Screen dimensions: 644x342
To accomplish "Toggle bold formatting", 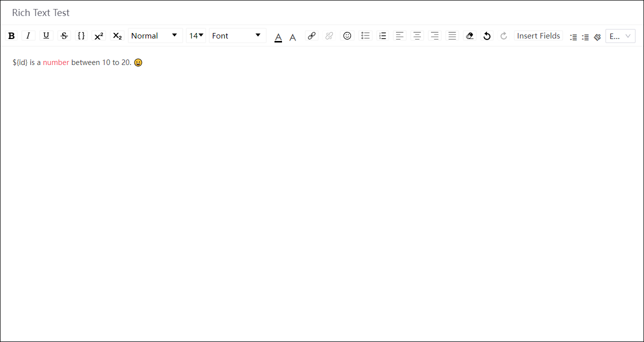I will [x=11, y=36].
